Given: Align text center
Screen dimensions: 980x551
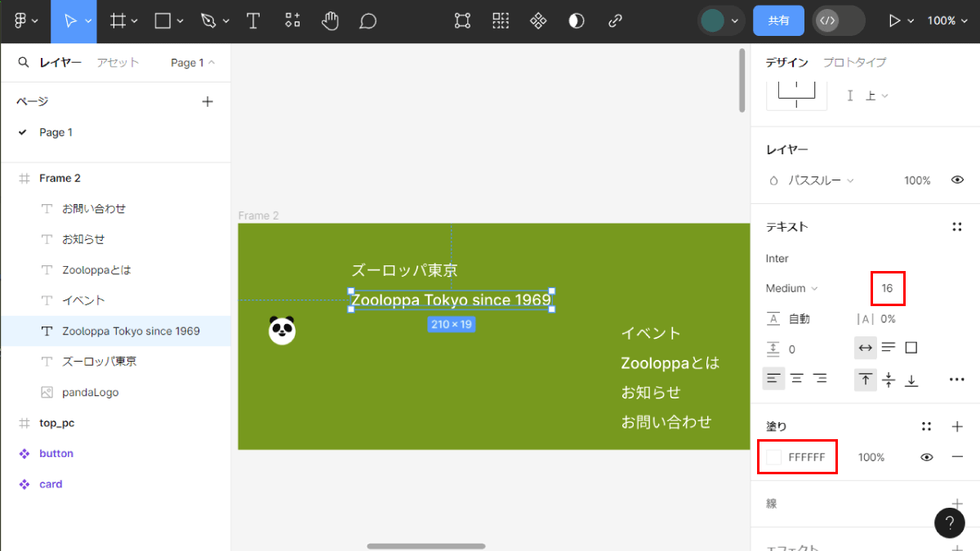Looking at the screenshot, I should [797, 379].
